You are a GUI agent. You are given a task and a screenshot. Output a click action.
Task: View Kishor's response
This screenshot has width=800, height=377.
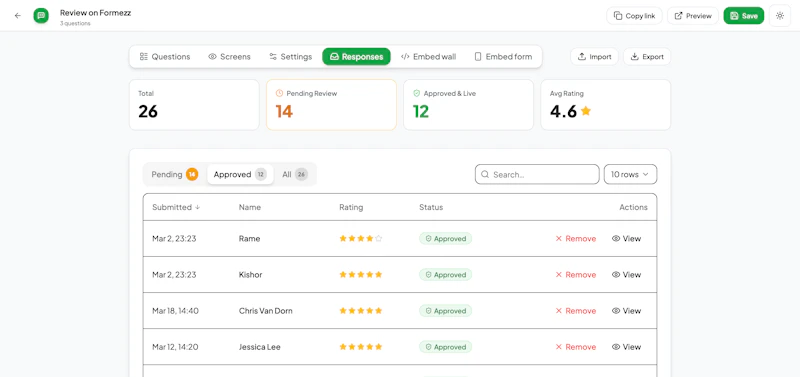pos(626,274)
